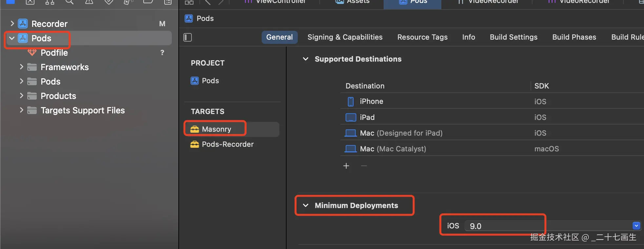This screenshot has height=249, width=644.
Task: Click the Pods project icon under PROJECT
Action: [x=195, y=81]
